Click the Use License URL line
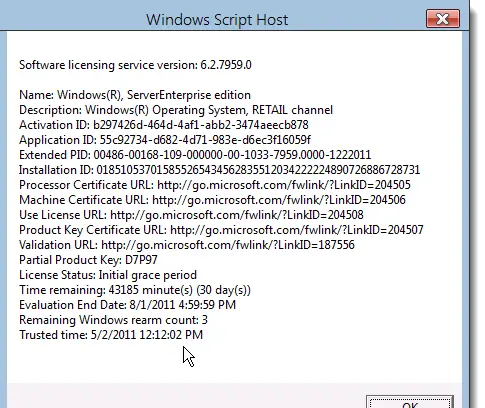This screenshot has width=485, height=408. (x=191, y=215)
